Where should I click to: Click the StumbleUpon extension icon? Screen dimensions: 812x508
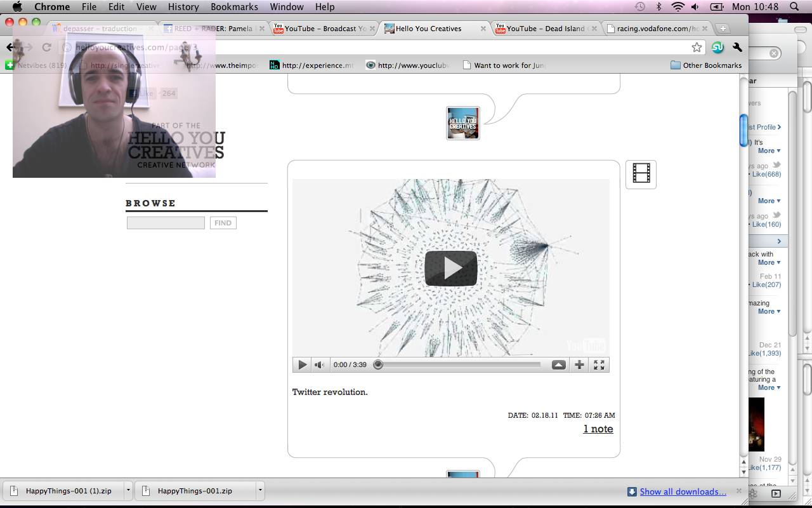pyautogui.click(x=717, y=48)
